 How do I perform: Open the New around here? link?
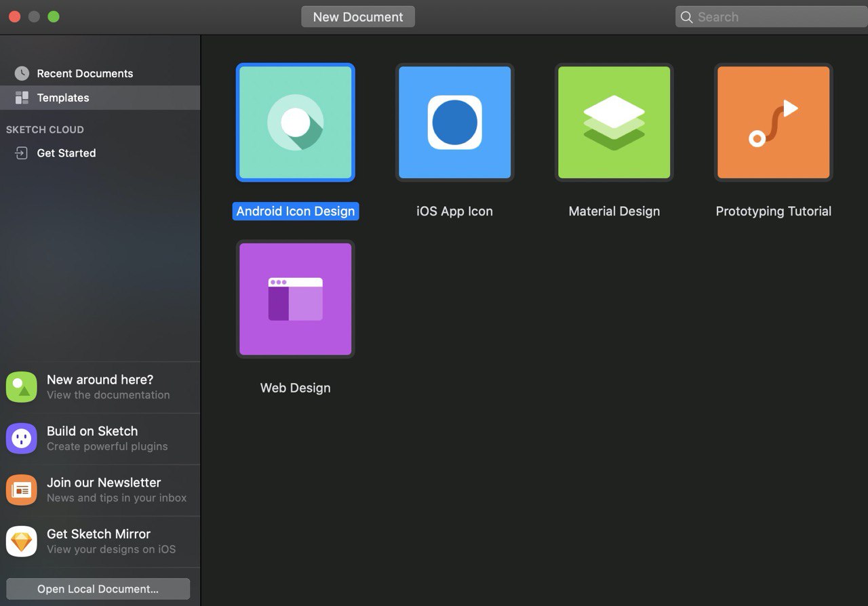pos(100,387)
